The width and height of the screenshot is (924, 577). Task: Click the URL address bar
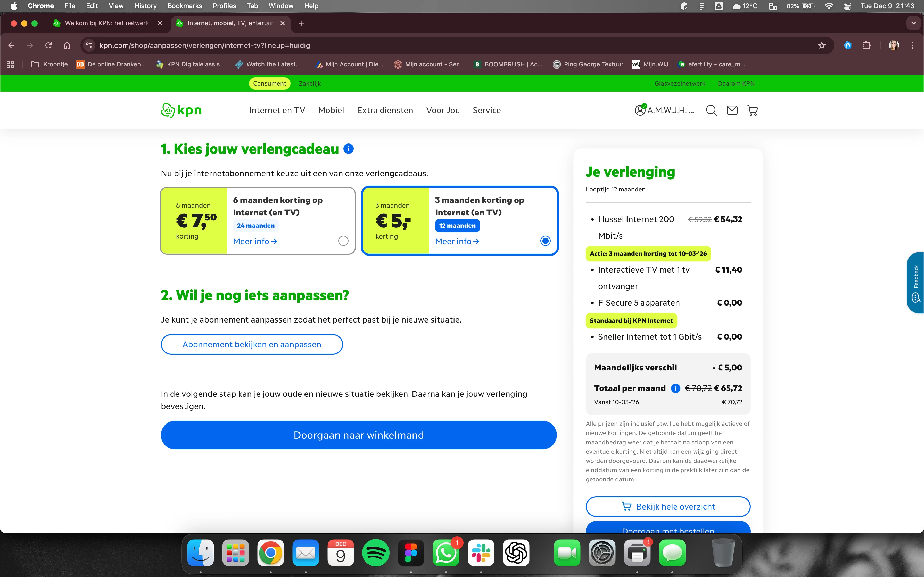tap(420, 45)
